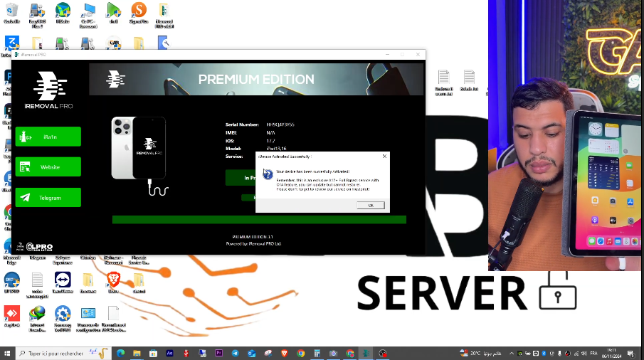Open the text document left of TeamViewer
The image size is (644, 360).
tap(38, 285)
